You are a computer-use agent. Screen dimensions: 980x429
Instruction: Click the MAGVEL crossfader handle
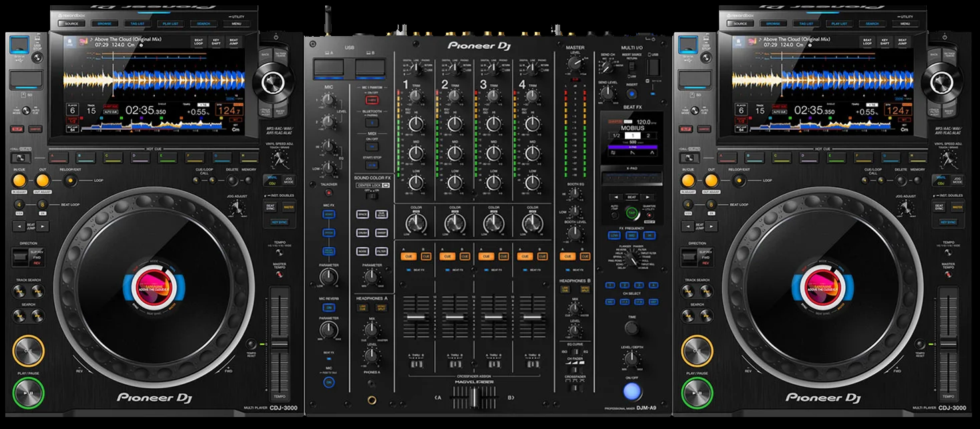(473, 399)
